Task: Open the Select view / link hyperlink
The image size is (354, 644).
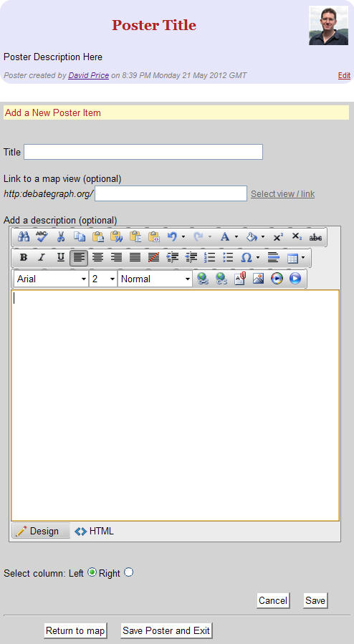Action: [x=282, y=194]
